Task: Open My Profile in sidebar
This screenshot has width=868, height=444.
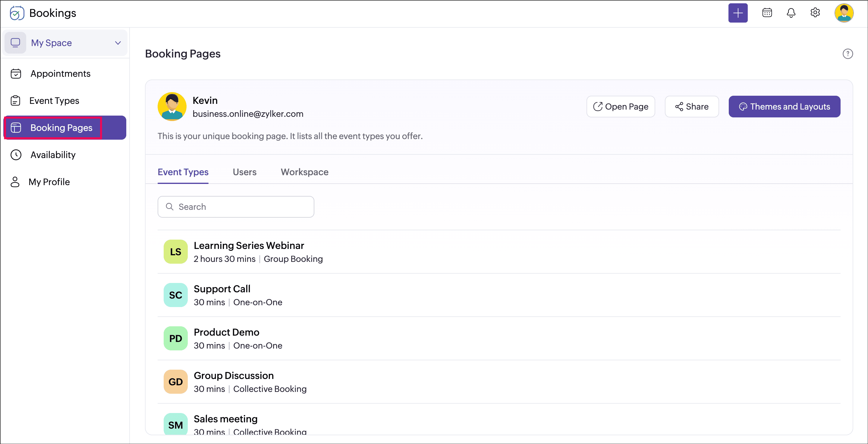Action: click(49, 182)
